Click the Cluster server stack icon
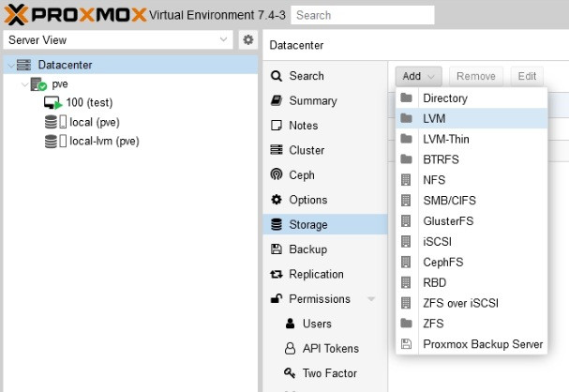Image resolution: width=569 pixels, height=392 pixels. point(277,150)
